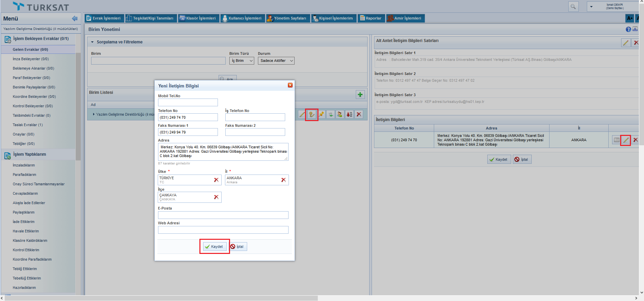Open the Raporlar menu

371,18
